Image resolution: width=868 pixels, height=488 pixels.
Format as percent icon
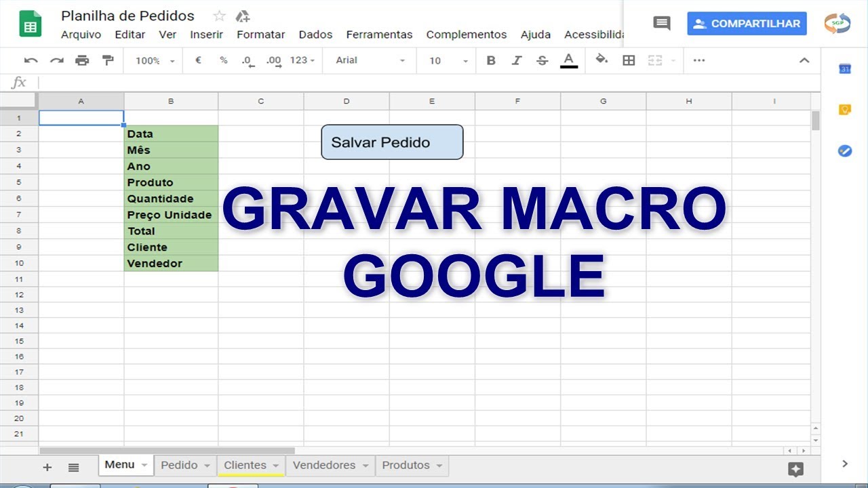223,60
